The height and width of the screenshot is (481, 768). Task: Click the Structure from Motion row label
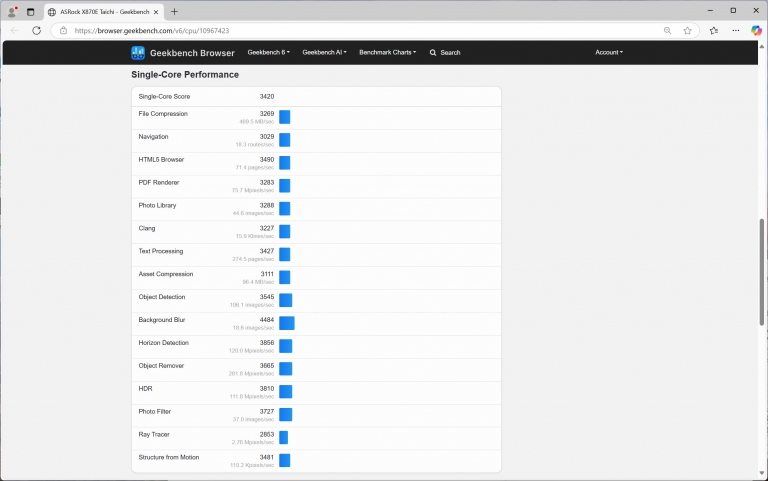[x=168, y=457]
